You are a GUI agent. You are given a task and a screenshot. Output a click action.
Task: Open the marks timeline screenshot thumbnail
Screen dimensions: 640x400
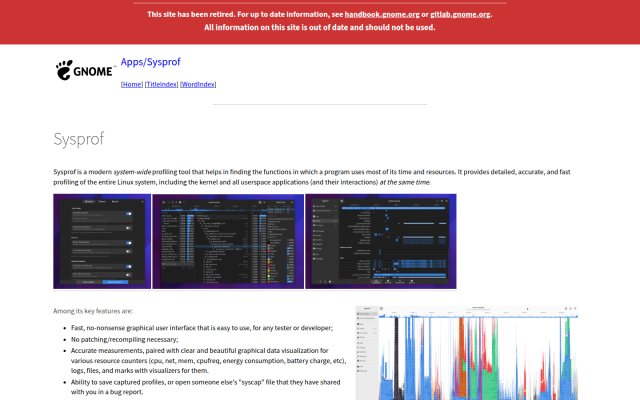pos(381,241)
